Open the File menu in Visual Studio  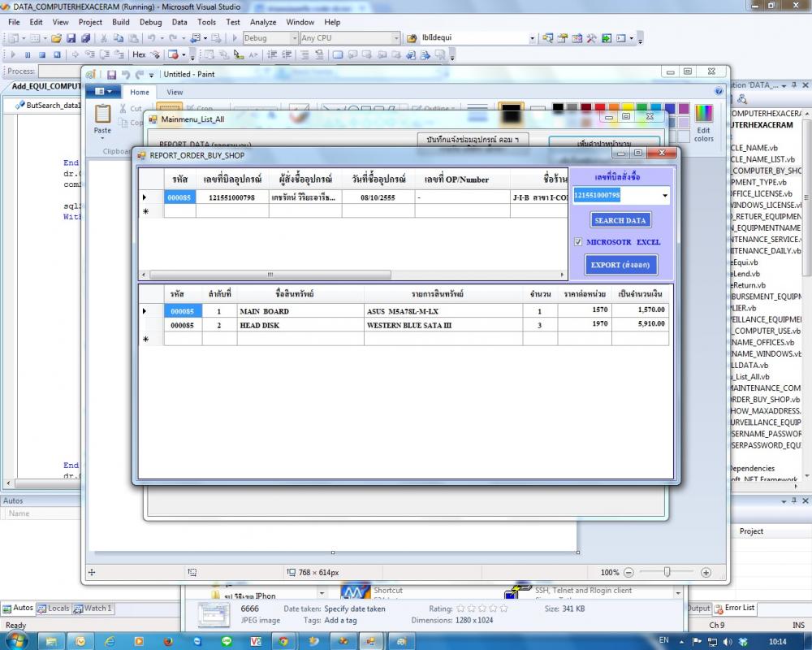tap(14, 22)
